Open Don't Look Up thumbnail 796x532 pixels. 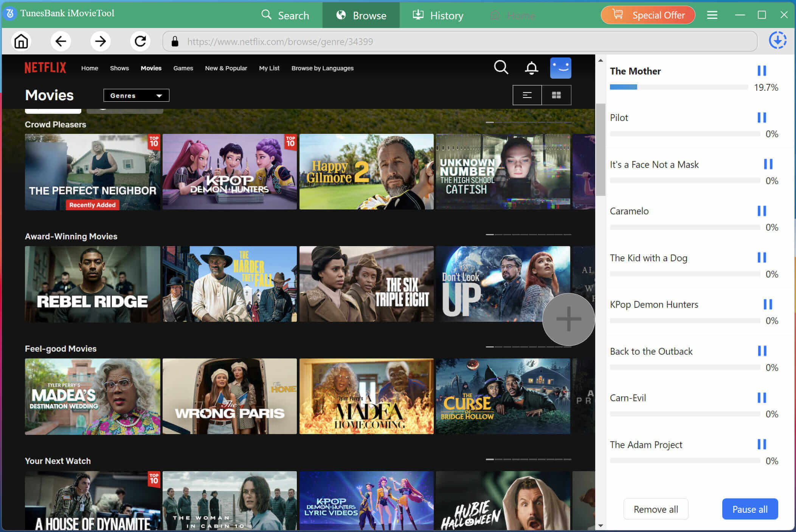pos(503,284)
